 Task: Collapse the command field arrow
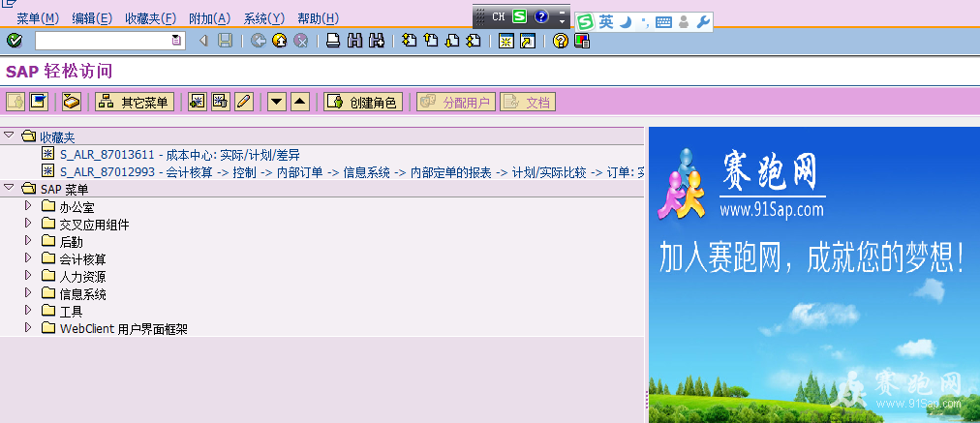203,42
